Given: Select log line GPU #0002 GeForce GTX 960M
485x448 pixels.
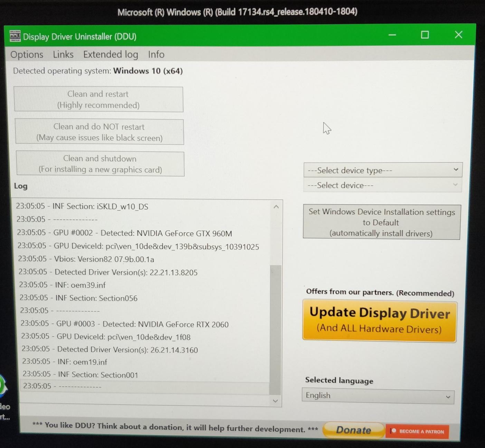Looking at the screenshot, I should point(125,233).
